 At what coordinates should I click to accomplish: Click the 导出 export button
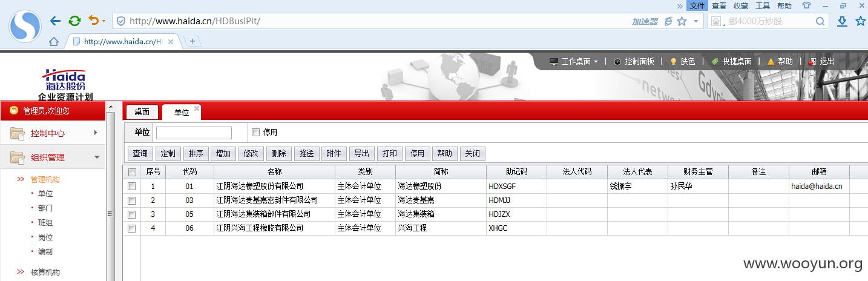(x=361, y=153)
